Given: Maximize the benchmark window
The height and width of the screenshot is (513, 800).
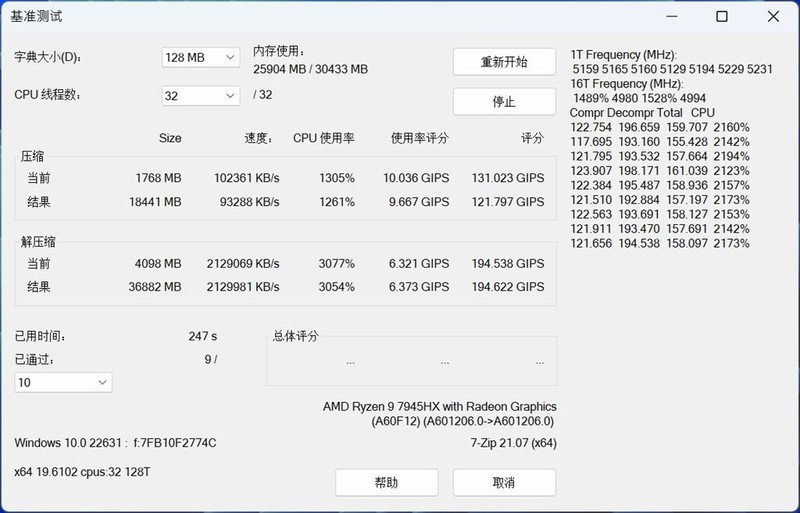Looking at the screenshot, I should pos(722,16).
